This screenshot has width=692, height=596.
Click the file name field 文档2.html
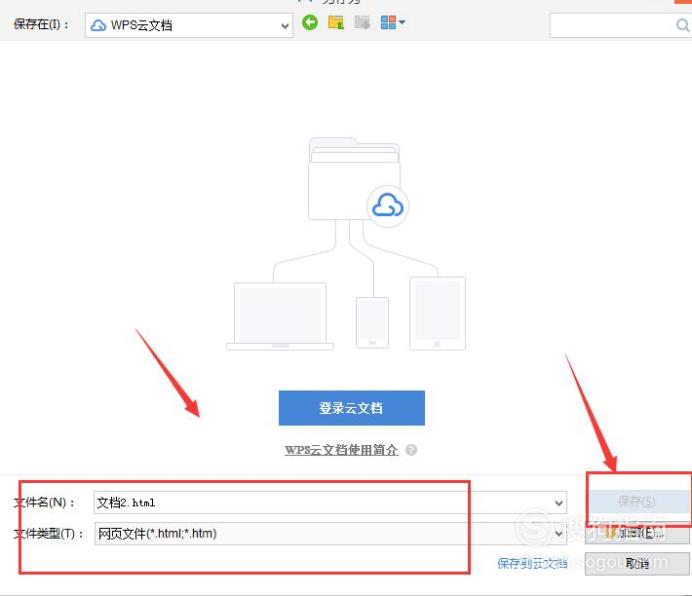(330, 502)
